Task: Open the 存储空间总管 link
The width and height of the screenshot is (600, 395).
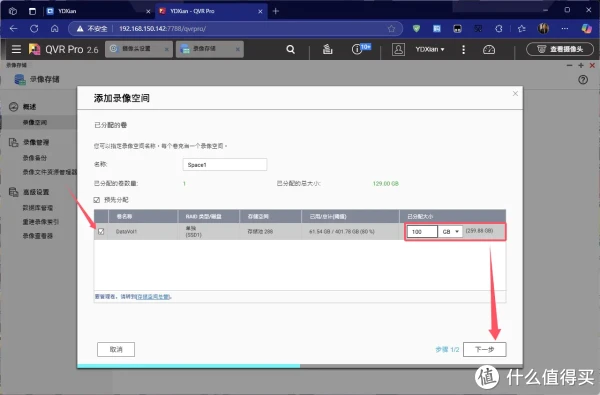Action: click(153, 297)
